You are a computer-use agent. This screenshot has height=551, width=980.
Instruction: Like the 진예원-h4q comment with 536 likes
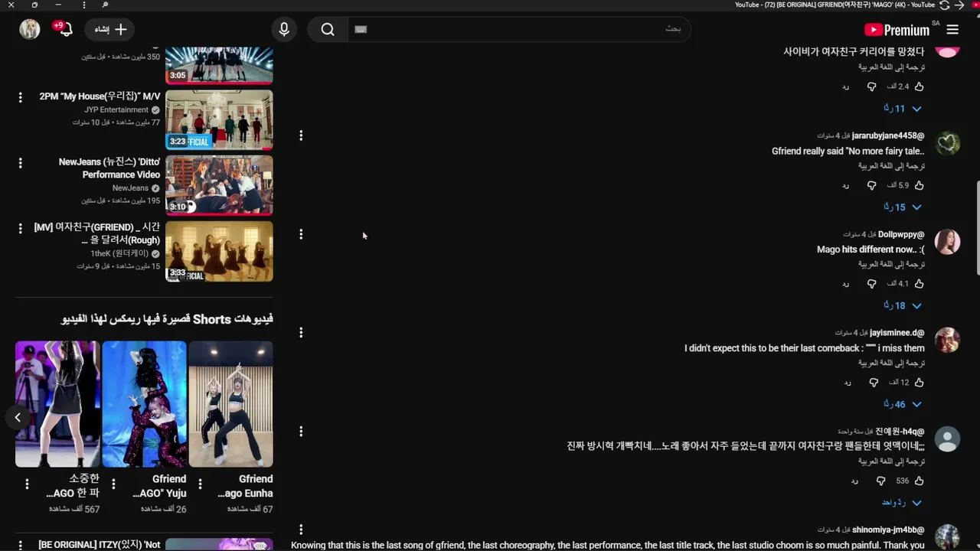point(920,481)
